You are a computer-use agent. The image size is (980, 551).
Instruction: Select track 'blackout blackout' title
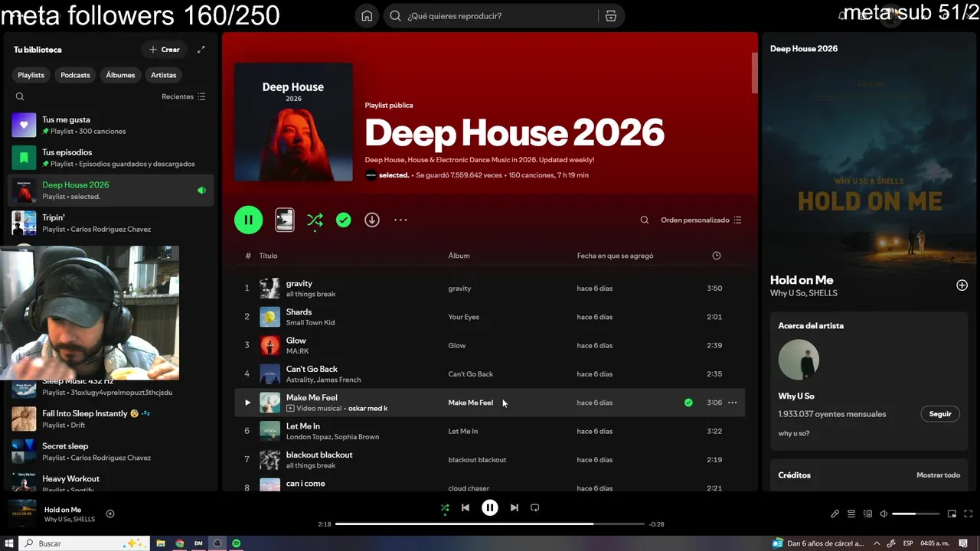click(x=319, y=455)
